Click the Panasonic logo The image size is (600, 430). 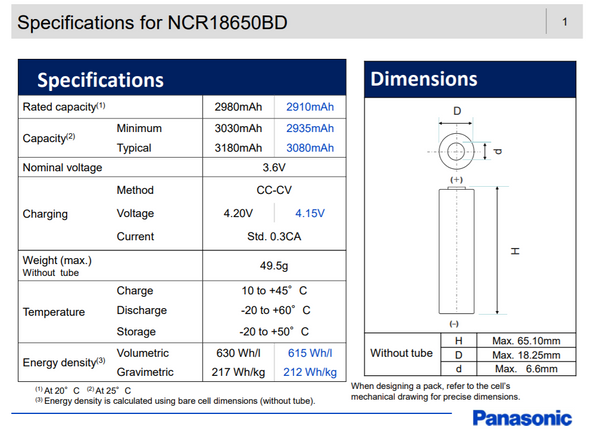[521, 417]
